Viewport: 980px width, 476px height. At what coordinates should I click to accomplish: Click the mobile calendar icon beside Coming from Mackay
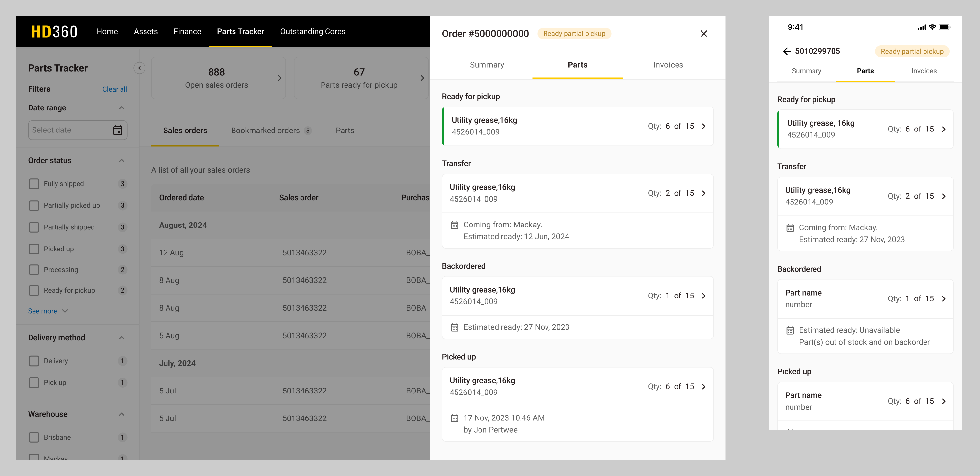[x=790, y=228]
